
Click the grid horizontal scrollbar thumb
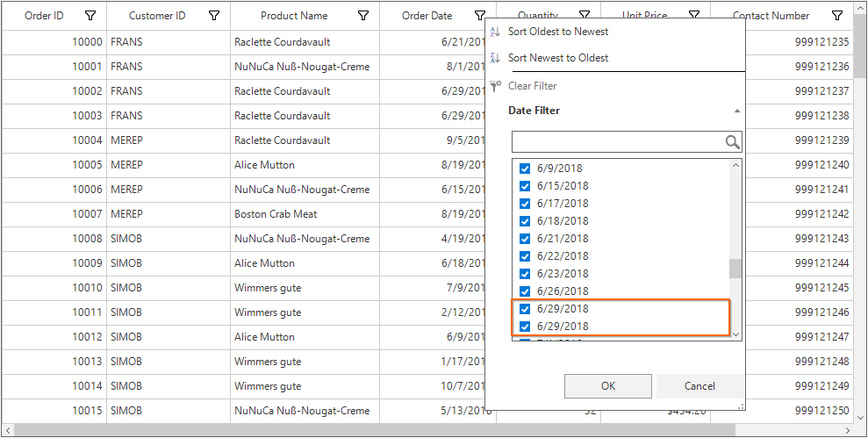(375, 430)
